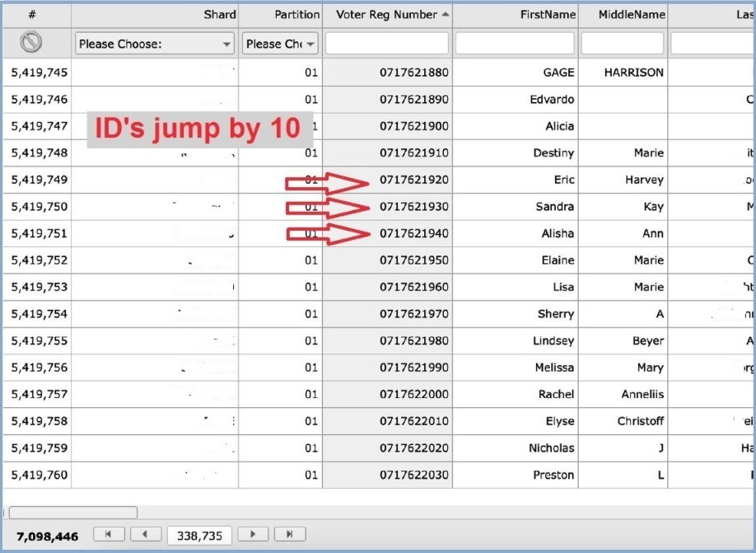
Task: Go to the next page of results
Action: click(x=253, y=534)
